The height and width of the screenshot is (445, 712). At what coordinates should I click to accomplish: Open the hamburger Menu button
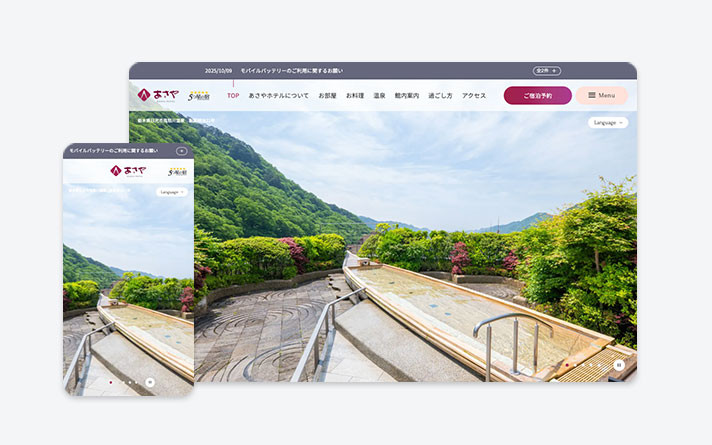[601, 95]
